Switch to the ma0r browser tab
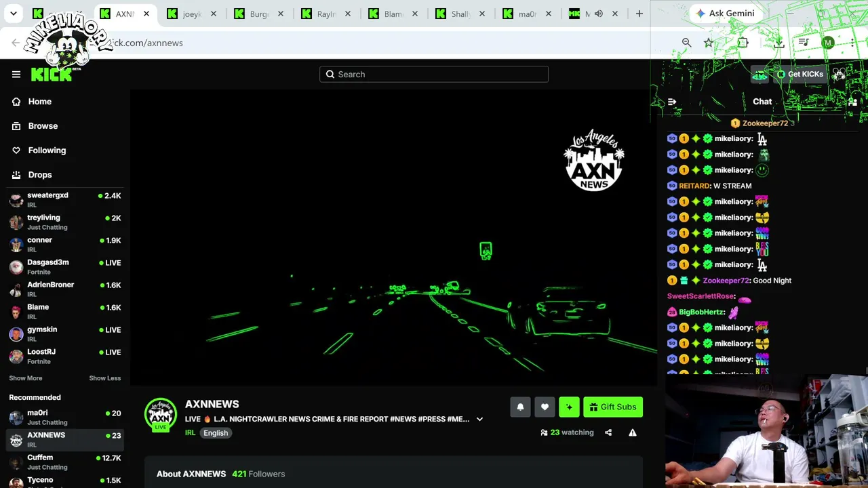868x488 pixels. 527,14
